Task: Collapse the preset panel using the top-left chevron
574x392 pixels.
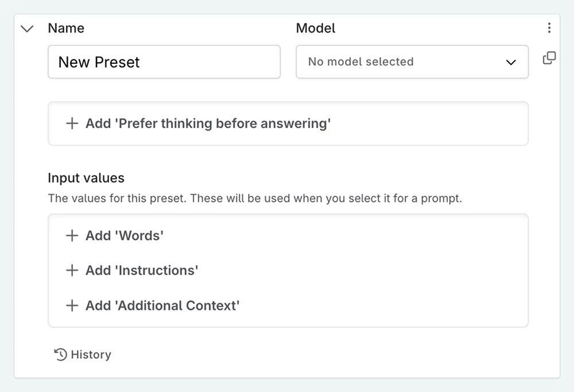Action: [x=27, y=28]
